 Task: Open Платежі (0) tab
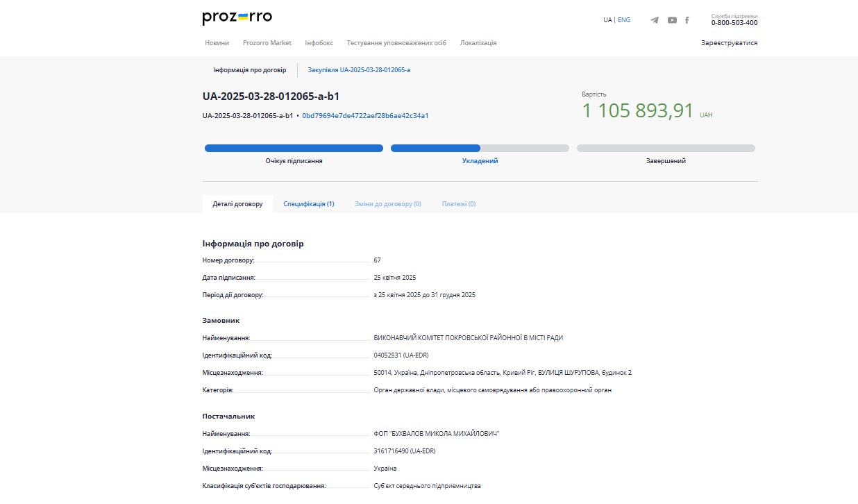point(459,204)
